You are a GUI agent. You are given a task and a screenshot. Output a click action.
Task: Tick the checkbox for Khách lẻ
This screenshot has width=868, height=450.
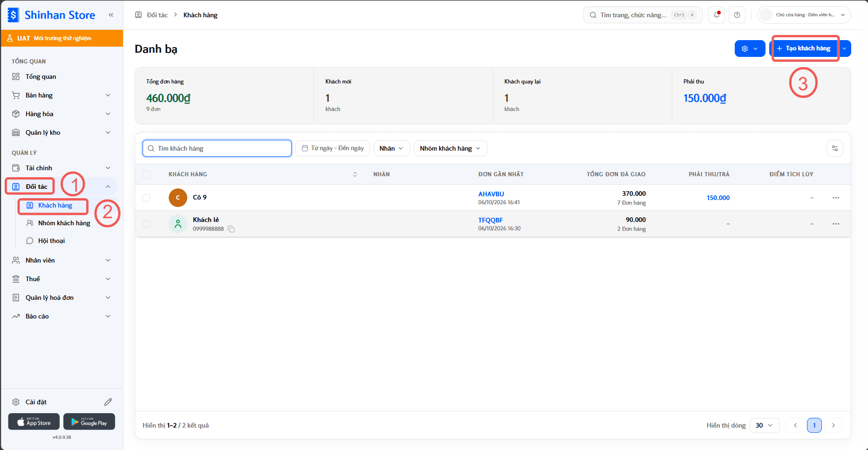pos(146,224)
